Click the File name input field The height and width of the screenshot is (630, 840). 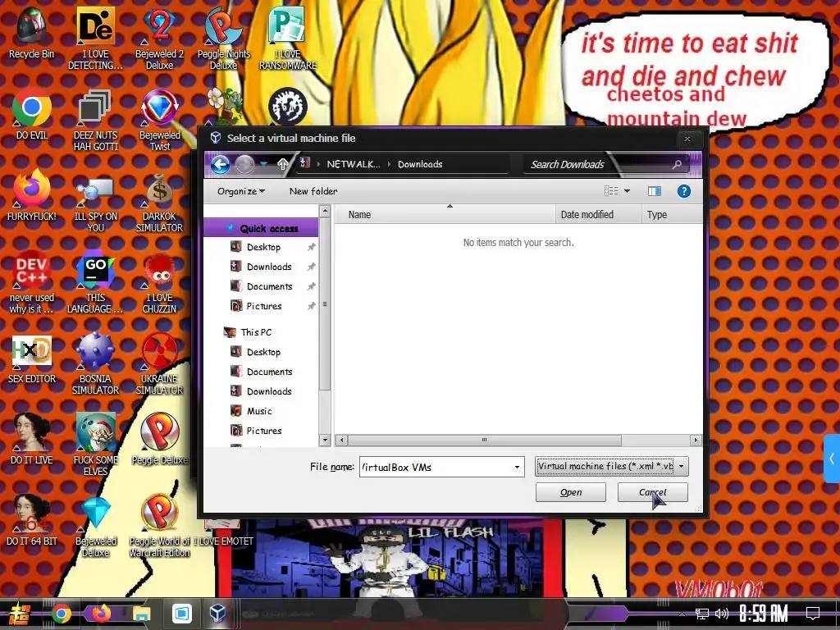(x=435, y=467)
